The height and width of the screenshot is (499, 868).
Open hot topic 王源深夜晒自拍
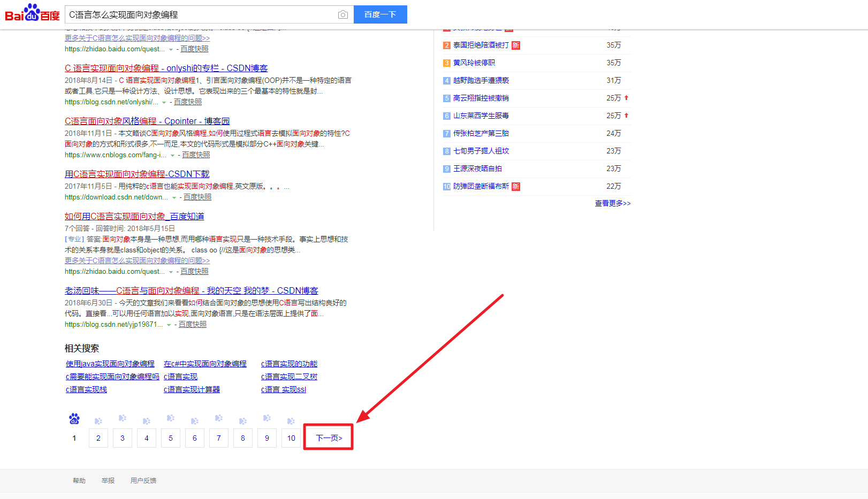point(477,169)
